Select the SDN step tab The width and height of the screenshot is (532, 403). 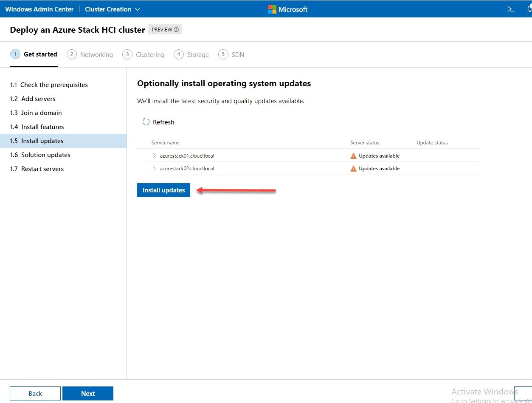point(231,54)
